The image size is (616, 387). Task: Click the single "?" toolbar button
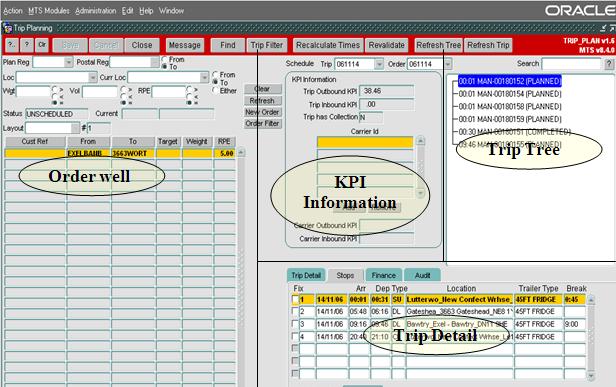point(27,45)
